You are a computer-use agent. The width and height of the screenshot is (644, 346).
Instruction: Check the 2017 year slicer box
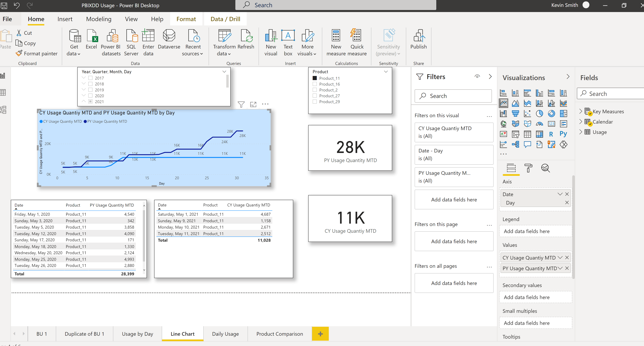click(x=90, y=78)
